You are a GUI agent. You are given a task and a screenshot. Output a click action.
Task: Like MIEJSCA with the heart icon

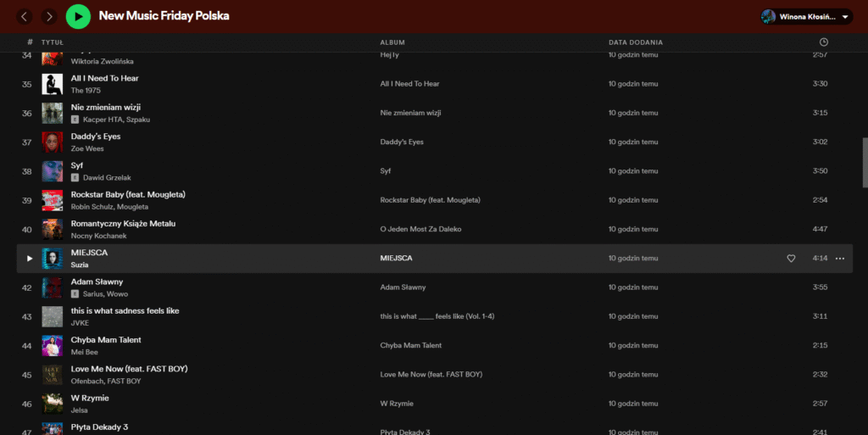click(x=791, y=259)
